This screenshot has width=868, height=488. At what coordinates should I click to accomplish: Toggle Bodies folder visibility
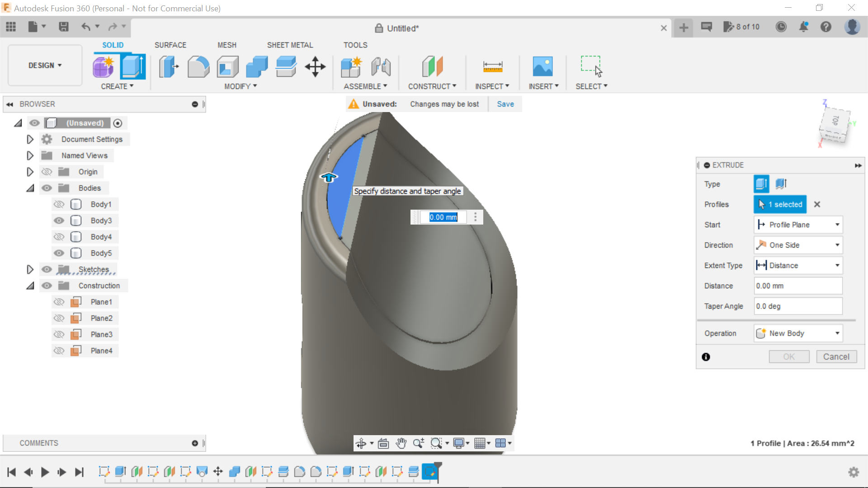click(x=47, y=188)
